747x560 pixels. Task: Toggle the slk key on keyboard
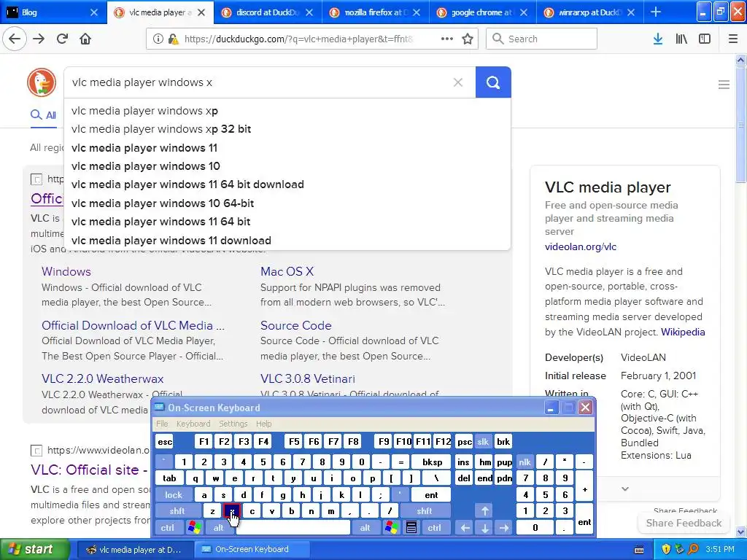(x=483, y=441)
